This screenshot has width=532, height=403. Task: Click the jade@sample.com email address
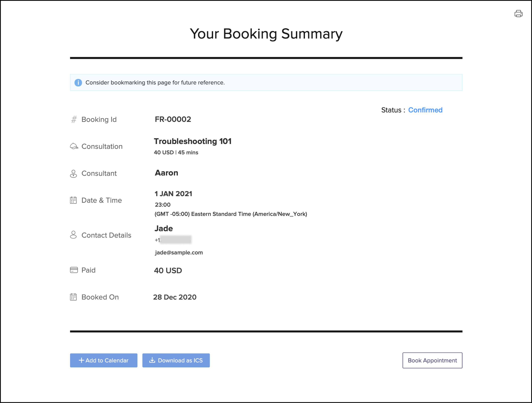point(179,253)
